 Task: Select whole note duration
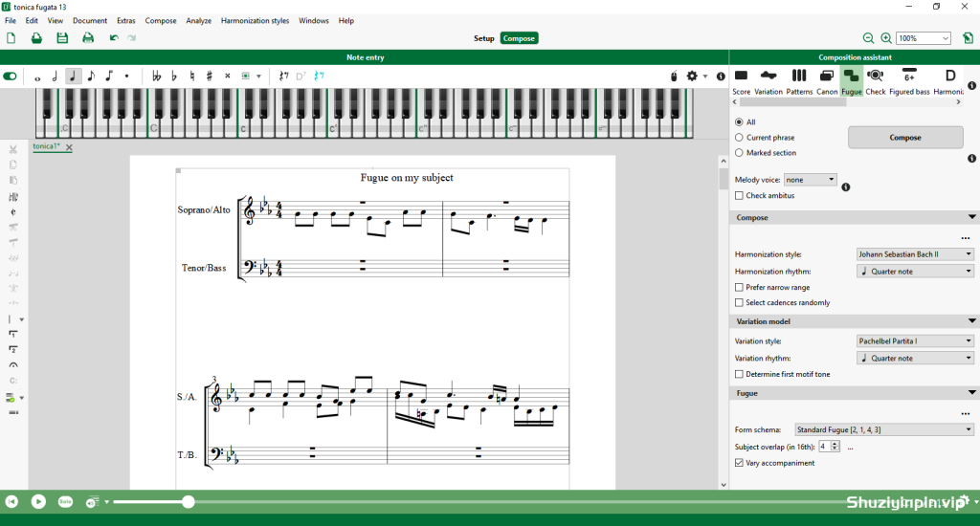click(x=37, y=77)
